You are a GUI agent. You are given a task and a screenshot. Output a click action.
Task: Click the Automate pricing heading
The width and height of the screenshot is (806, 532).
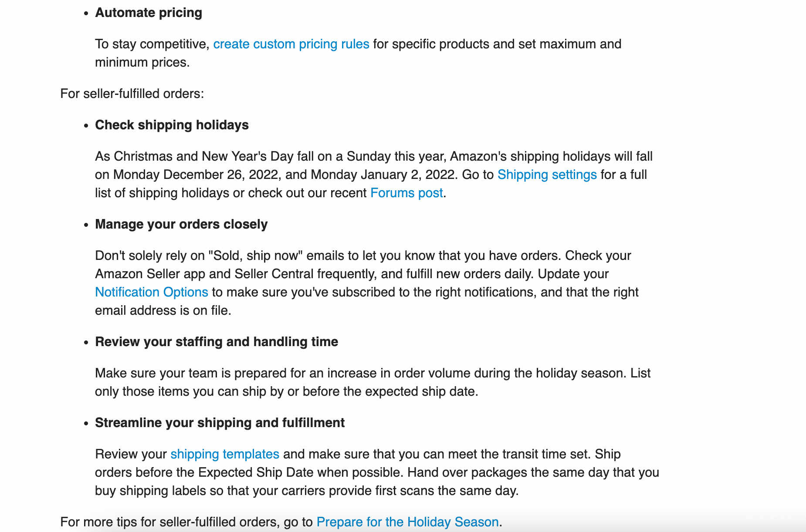(149, 13)
